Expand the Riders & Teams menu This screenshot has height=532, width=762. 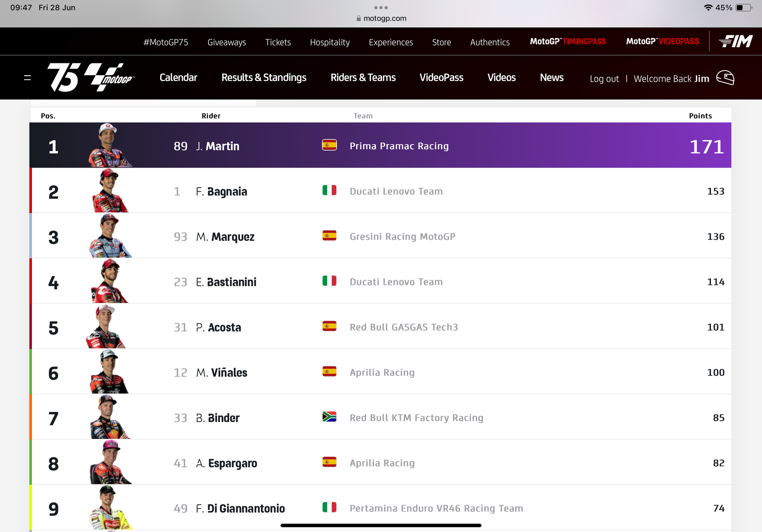[363, 78]
